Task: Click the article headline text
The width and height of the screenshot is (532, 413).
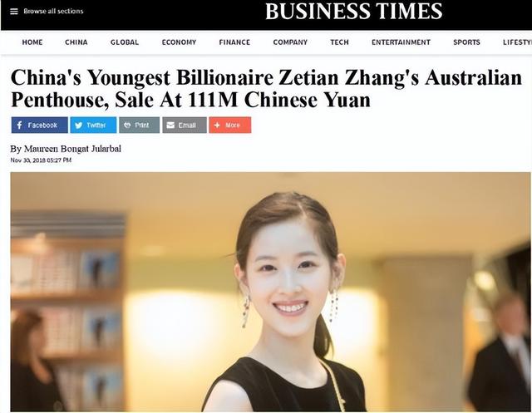Action: (x=266, y=88)
